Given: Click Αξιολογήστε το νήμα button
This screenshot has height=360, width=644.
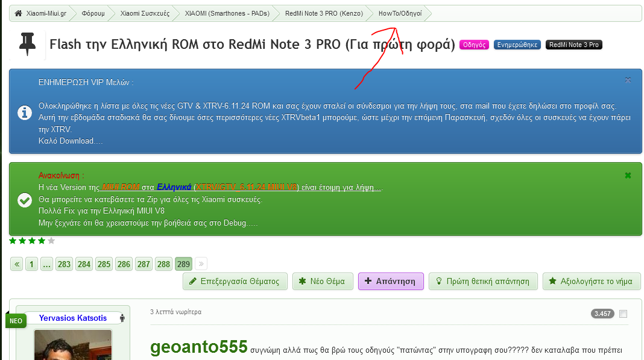Looking at the screenshot, I should click(592, 282).
